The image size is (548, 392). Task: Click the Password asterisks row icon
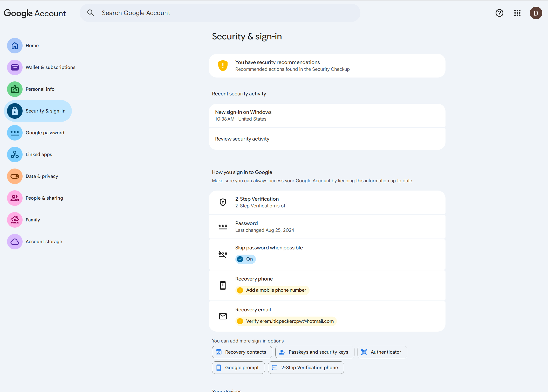(x=223, y=227)
